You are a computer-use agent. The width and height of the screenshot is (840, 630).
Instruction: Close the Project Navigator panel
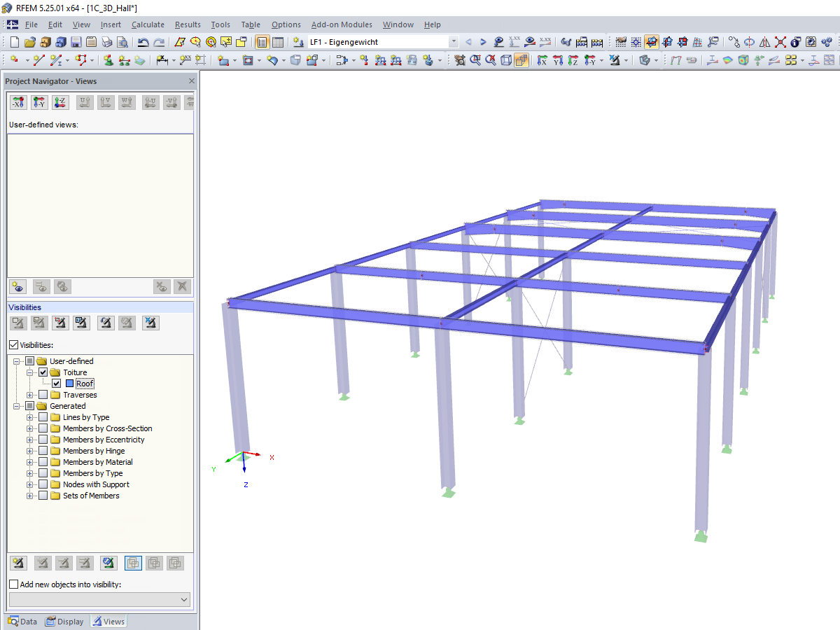pos(192,81)
